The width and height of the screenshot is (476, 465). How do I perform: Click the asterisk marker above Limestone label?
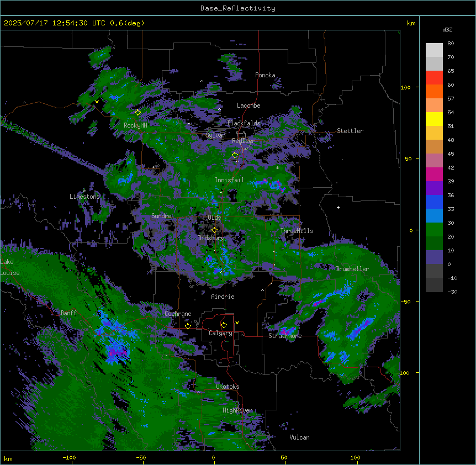(84, 191)
